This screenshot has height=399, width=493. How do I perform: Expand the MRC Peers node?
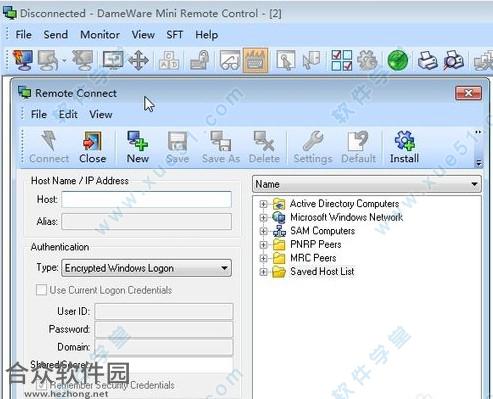[x=263, y=258]
